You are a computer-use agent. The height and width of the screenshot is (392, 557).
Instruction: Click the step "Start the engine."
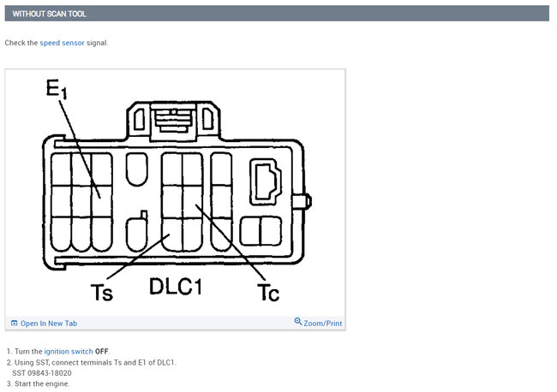tap(42, 383)
